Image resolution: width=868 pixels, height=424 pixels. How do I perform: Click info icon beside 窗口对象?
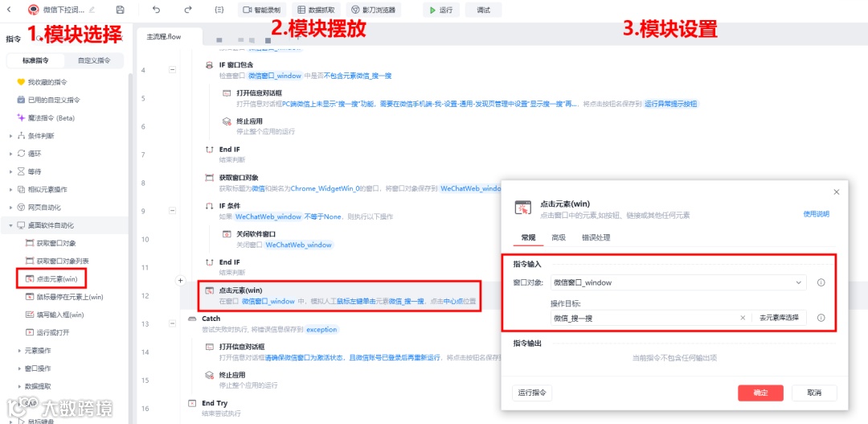coord(821,282)
